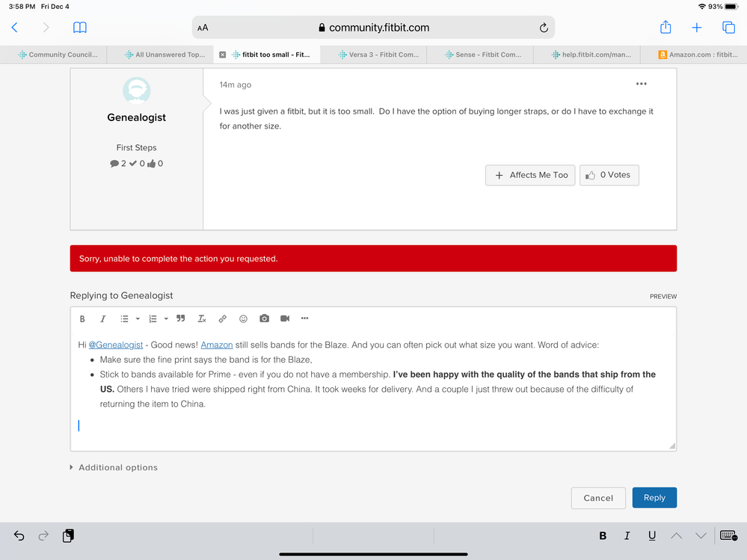The image size is (747, 560).
Task: Grab the editor resize handle
Action: point(672,446)
